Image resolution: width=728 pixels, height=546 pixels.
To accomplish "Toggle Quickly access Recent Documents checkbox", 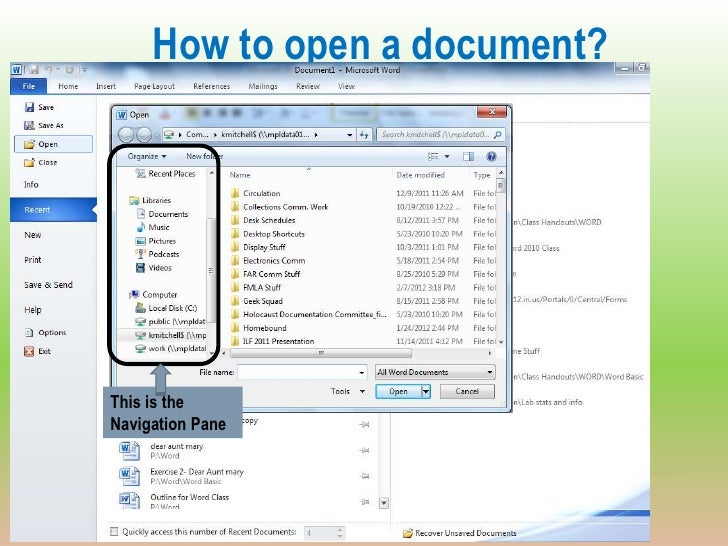I will pyautogui.click(x=114, y=532).
